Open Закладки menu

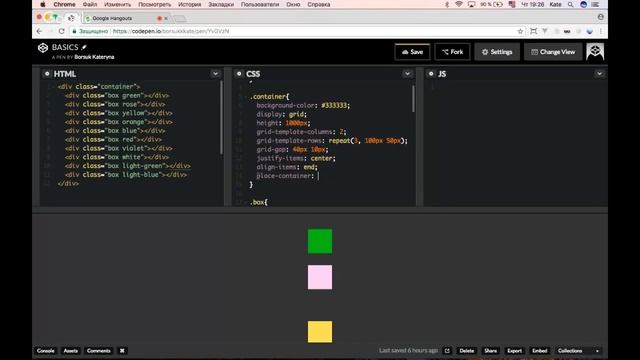221,4
